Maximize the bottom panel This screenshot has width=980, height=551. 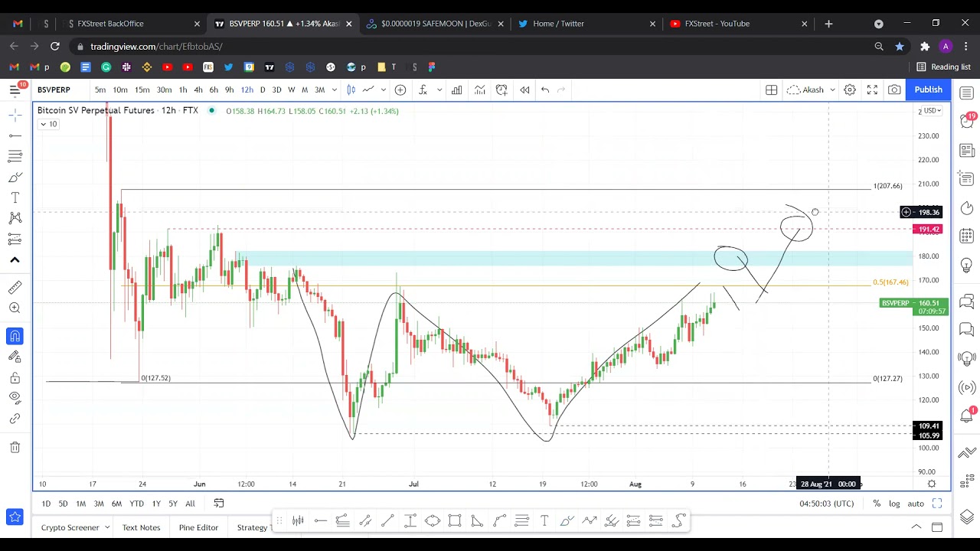(x=937, y=527)
